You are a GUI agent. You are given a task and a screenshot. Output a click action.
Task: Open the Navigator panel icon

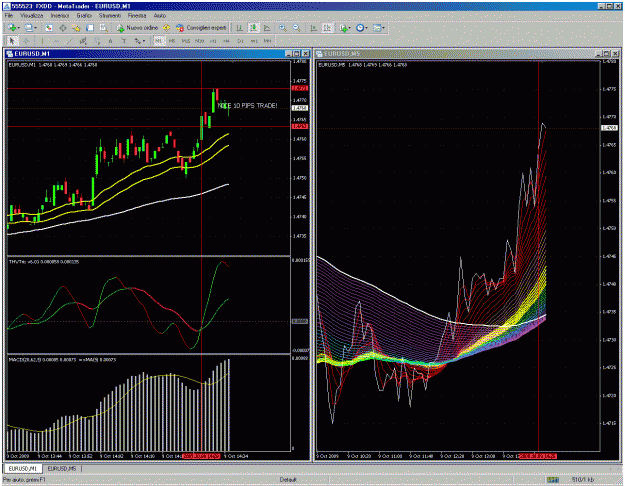[x=76, y=28]
